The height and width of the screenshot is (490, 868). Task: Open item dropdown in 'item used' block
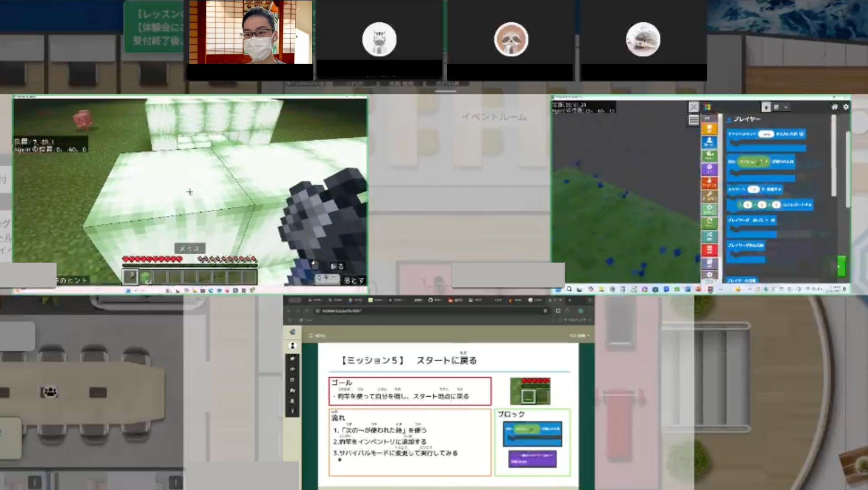click(767, 162)
